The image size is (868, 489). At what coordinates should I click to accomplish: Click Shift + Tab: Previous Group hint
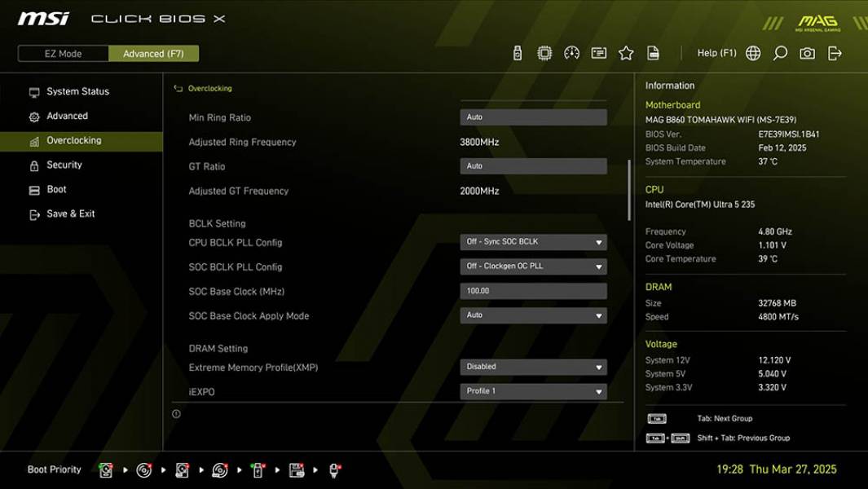pos(743,438)
